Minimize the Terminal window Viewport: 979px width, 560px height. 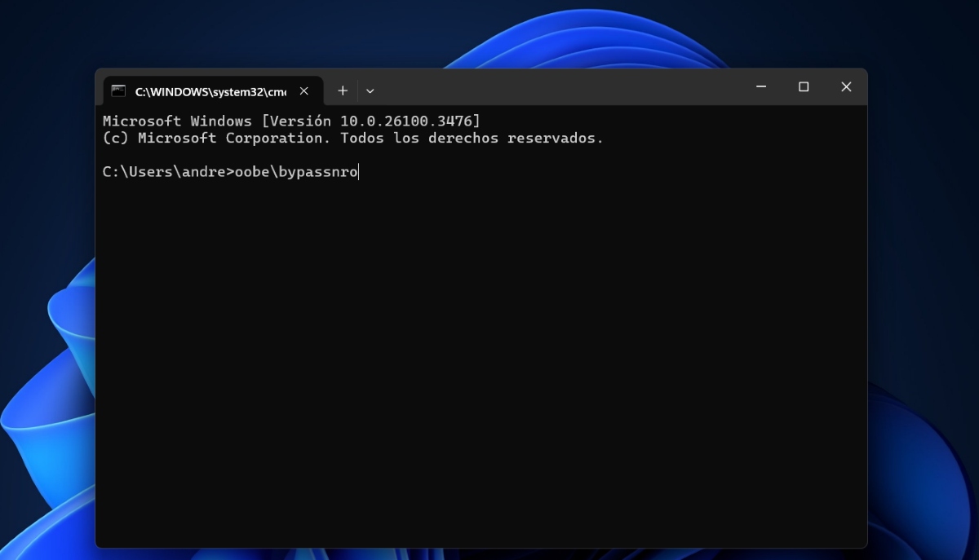(761, 86)
